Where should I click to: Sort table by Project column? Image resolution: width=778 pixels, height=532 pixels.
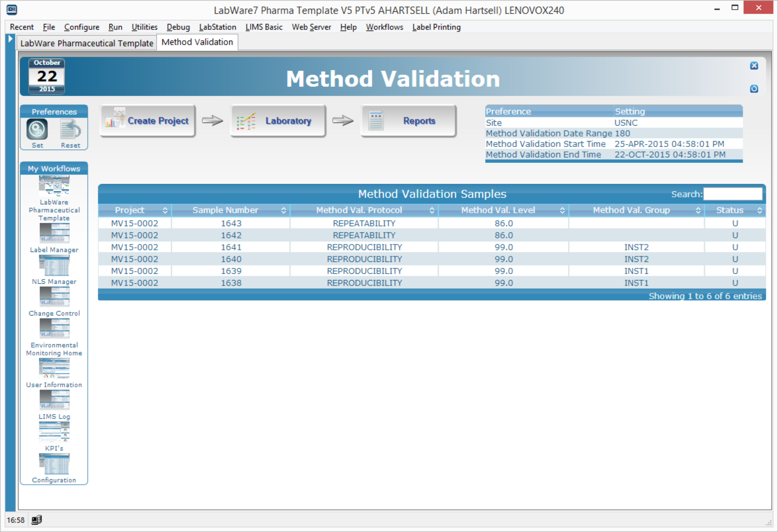pos(129,210)
